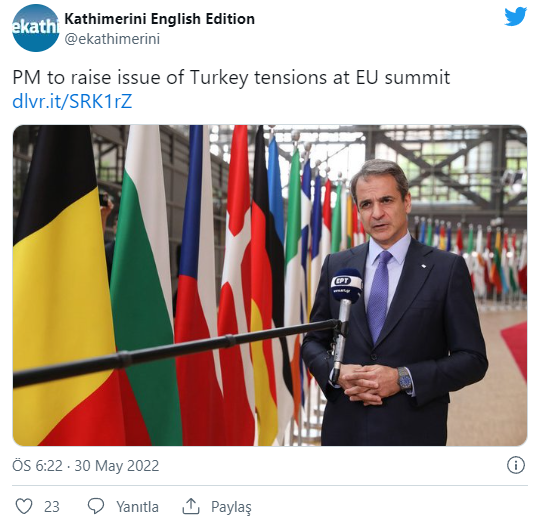Open the tweet photo of the press statement
The image size is (536, 521).
coord(270,285)
